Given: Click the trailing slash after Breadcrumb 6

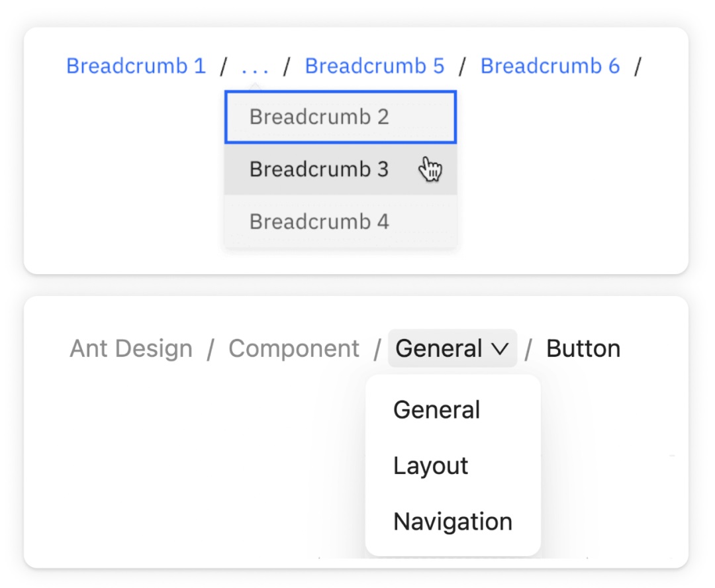Looking at the screenshot, I should 638,67.
